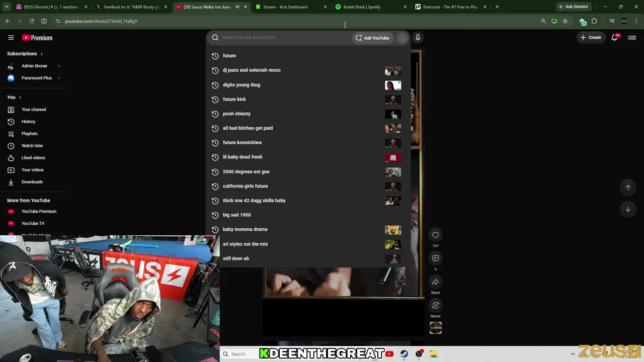
Task: Like the Short with the heart icon
Action: point(436,235)
